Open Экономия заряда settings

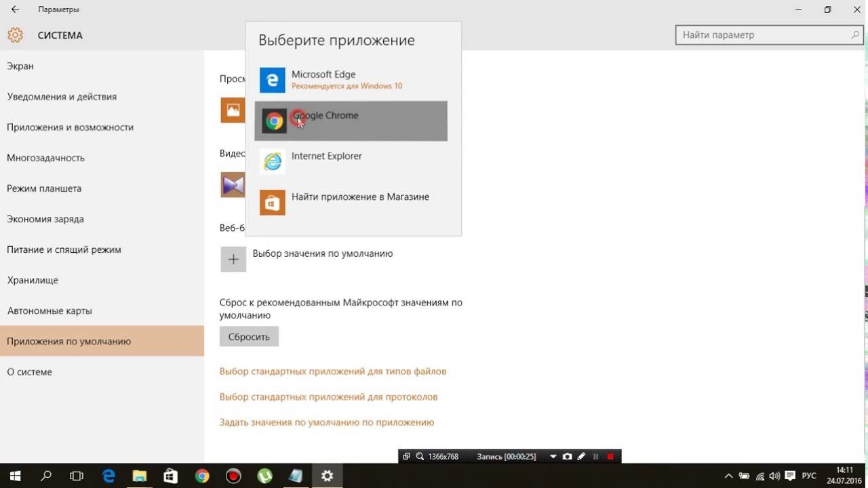[102, 219]
